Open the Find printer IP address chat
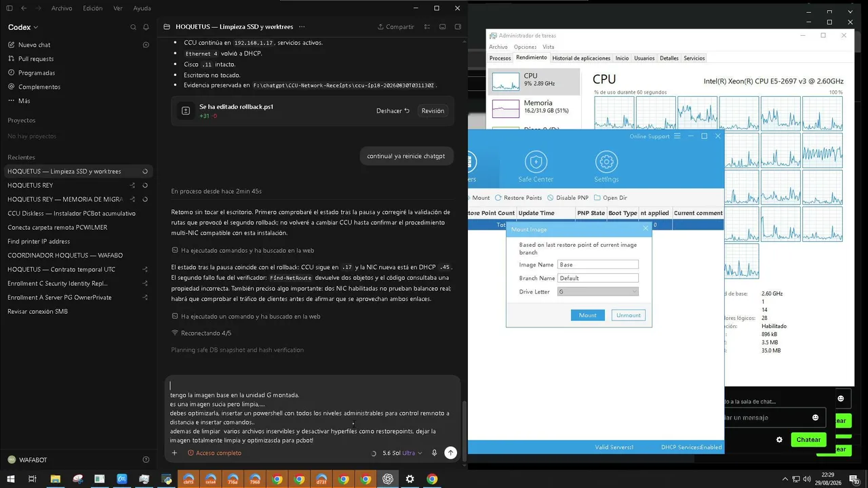 coord(77,241)
